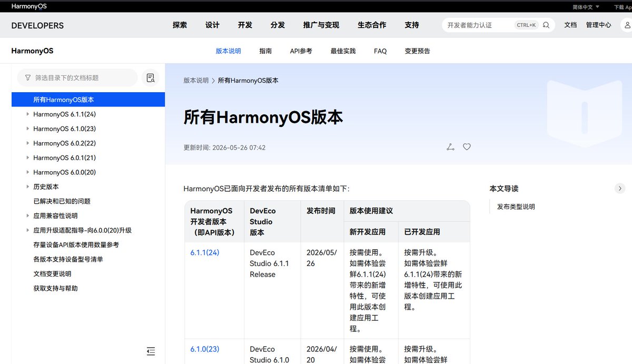Screen dimensions: 632x364
Task: Collapse the sidebar with the bottom menu icon
Action: point(151,351)
